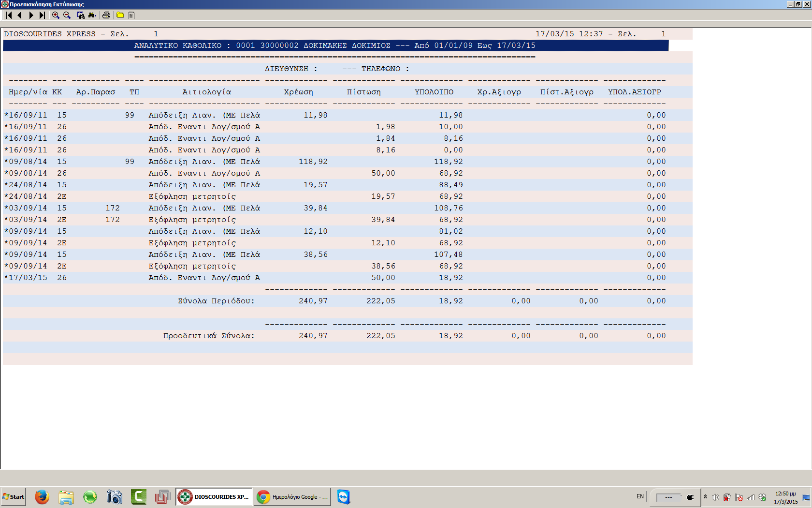Click Σύνολα Περιόδου label
This screenshot has width=812, height=508.
tap(216, 301)
